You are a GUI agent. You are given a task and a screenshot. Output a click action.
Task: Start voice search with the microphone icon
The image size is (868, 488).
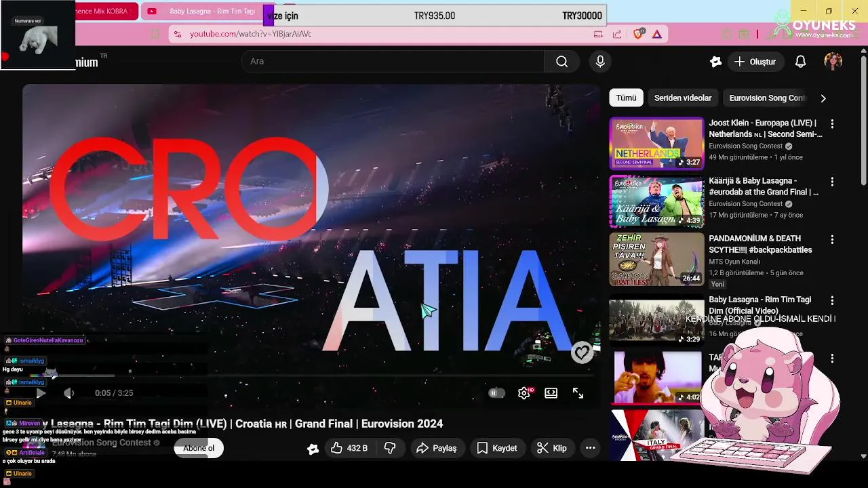(600, 62)
